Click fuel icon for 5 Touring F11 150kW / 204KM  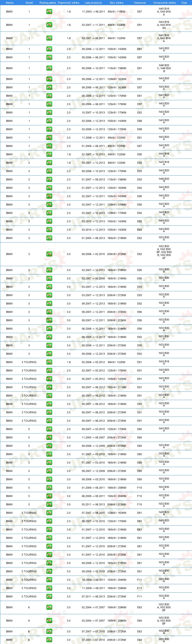coord(49,580)
